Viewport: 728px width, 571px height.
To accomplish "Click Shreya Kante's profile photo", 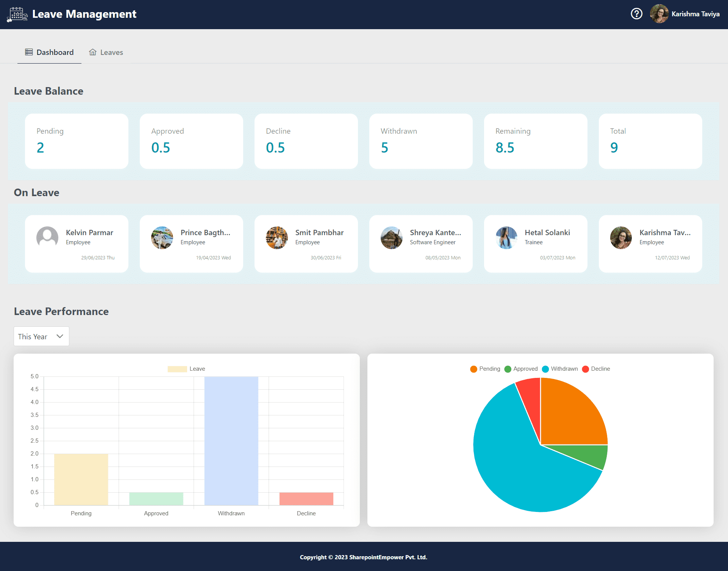I will click(392, 238).
